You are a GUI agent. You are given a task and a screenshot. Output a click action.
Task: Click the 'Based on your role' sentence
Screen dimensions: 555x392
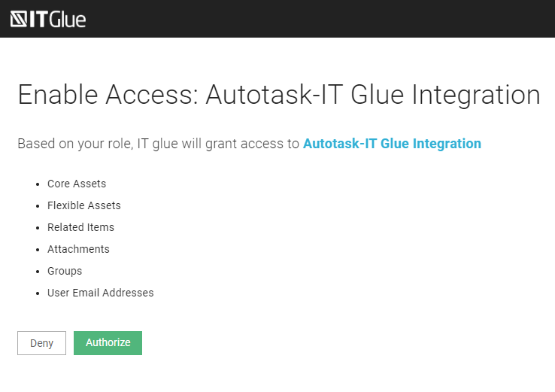coord(158,144)
